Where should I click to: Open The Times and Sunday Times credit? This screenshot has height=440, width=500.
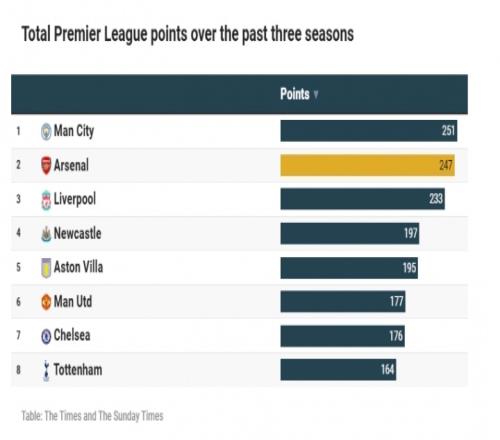click(x=92, y=416)
